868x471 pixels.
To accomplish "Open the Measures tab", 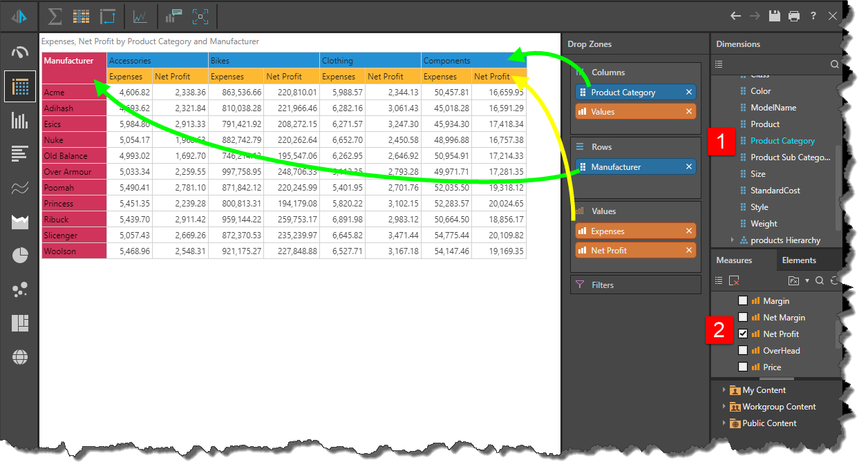I will tap(734, 260).
